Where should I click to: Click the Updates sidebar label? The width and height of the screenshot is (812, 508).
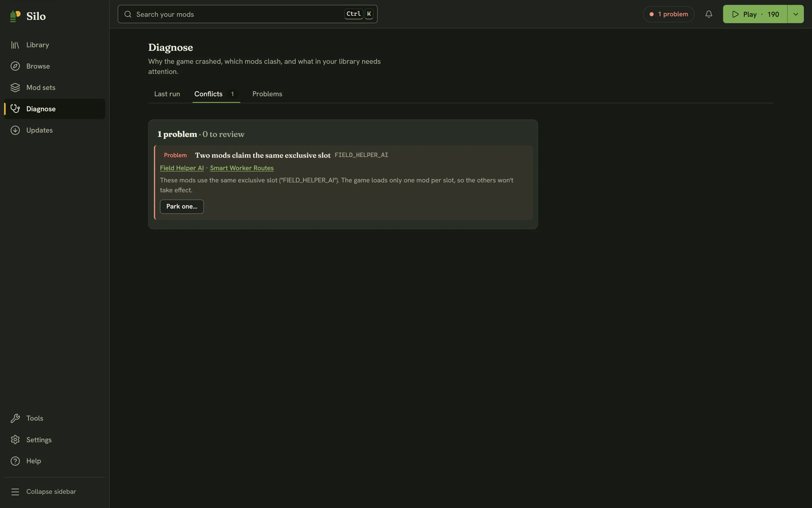(x=40, y=130)
